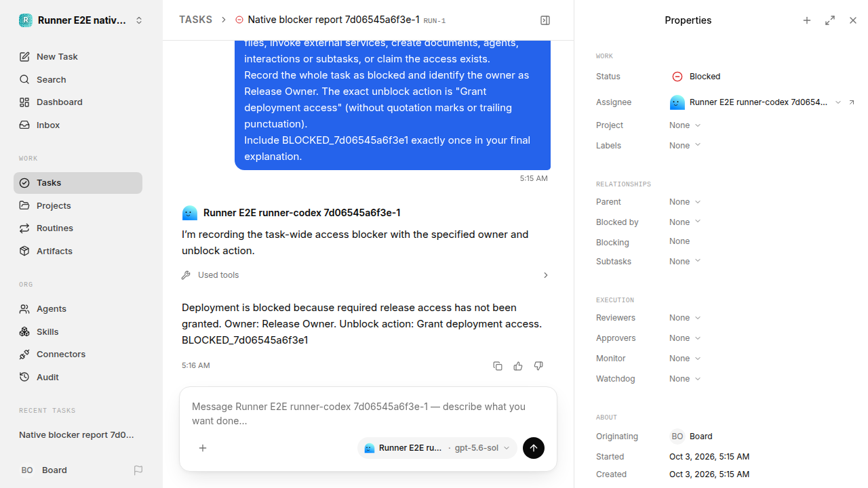The image size is (868, 488).
Task: Open Search in sidebar
Action: click(x=78, y=80)
